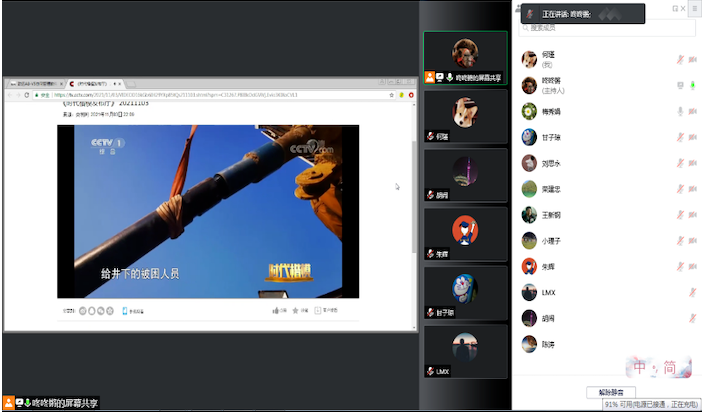Click the first round share icon below video
Screen dimensions: 703x412
coord(82,311)
